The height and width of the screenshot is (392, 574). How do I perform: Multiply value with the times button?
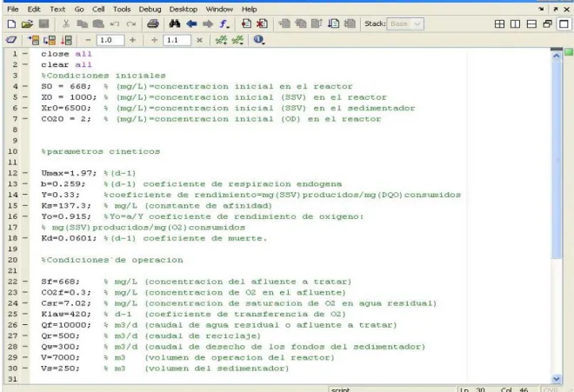coord(199,40)
